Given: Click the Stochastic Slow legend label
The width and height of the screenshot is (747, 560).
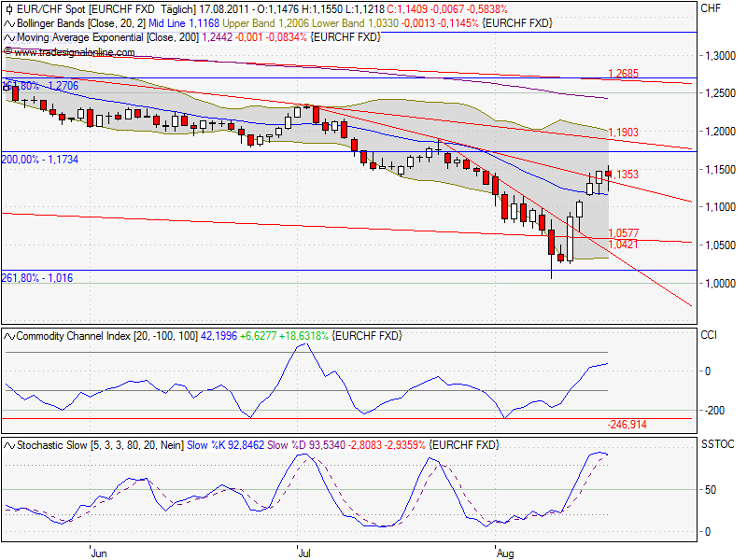Looking at the screenshot, I should [x=100, y=445].
